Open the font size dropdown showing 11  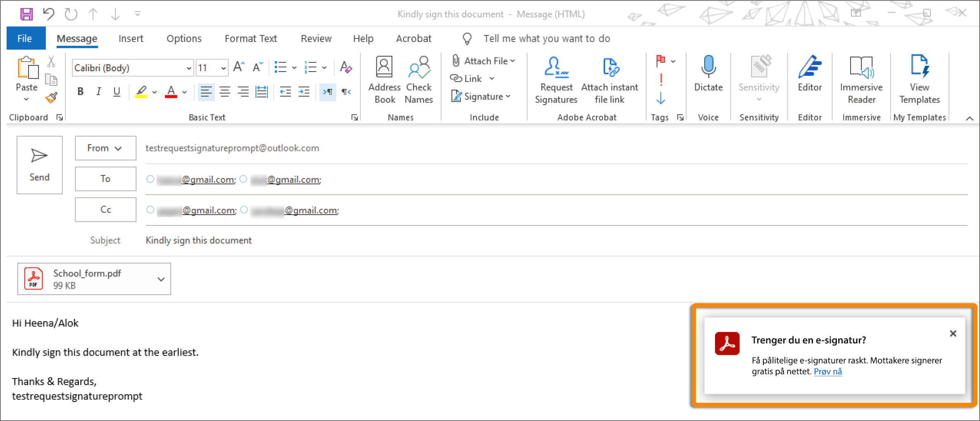pos(223,68)
